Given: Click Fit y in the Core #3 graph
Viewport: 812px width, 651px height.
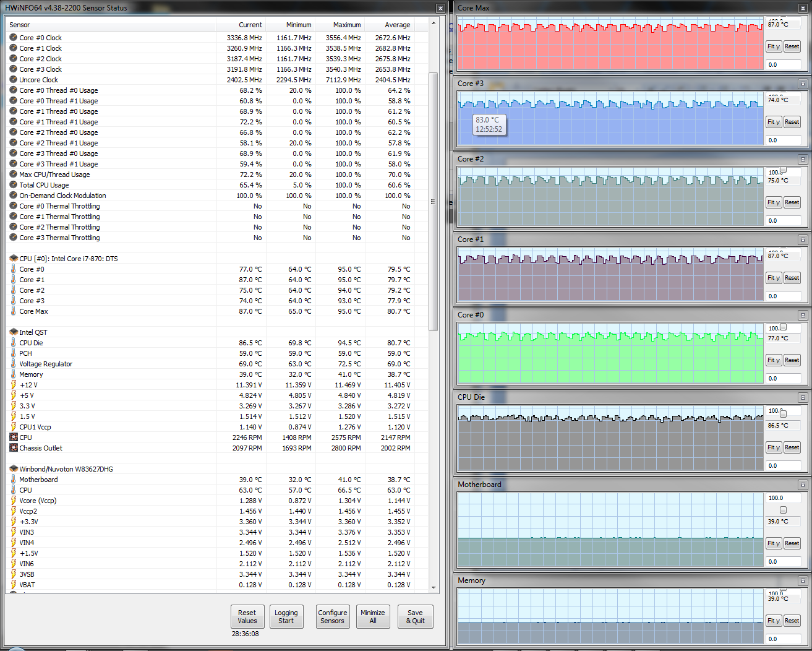Looking at the screenshot, I should (774, 122).
